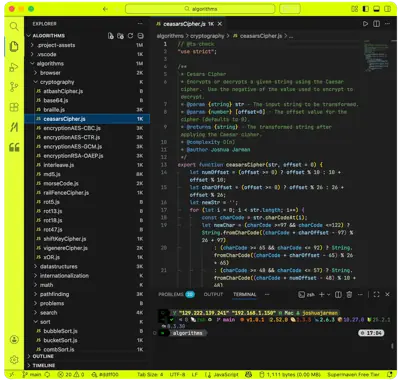Open terminal launch profile dropdown arrow
Image resolution: width=400 pixels, height=382 pixels.
pos(329,295)
